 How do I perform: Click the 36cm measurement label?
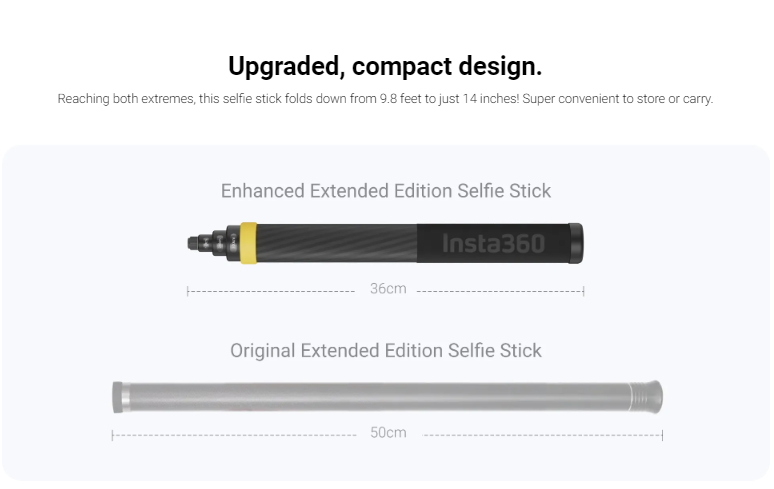pyautogui.click(x=388, y=289)
